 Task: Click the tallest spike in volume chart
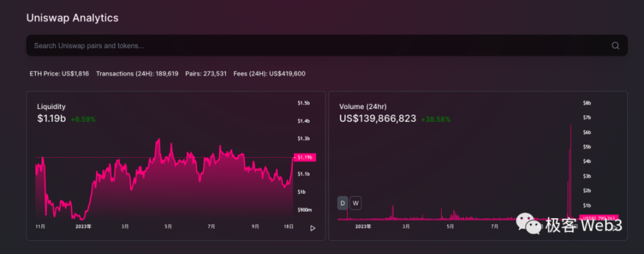(x=570, y=171)
